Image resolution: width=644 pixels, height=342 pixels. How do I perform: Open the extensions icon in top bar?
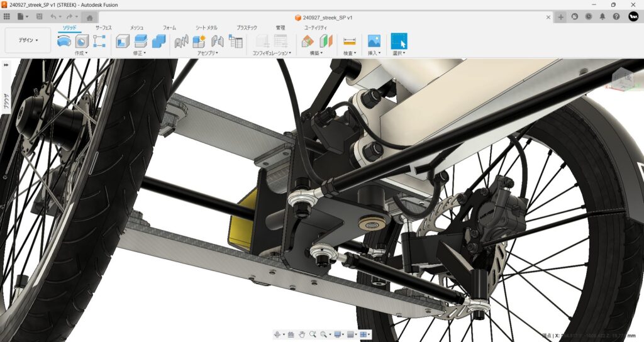click(575, 17)
